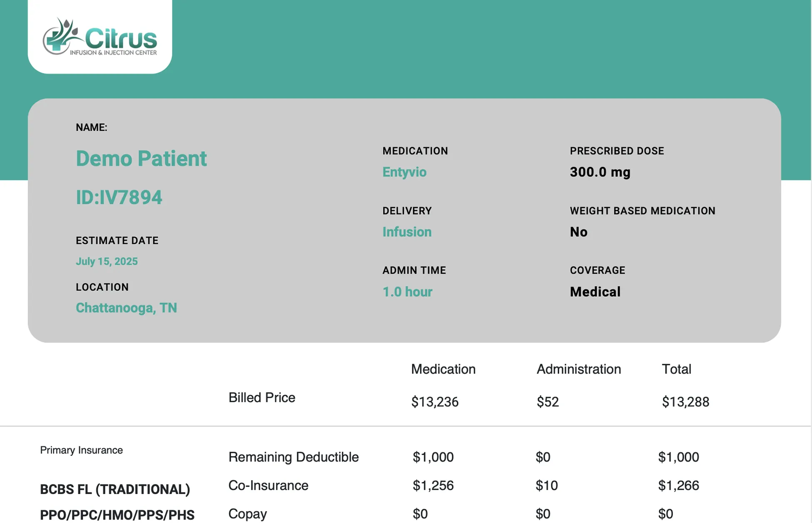Click the 'PRESCRIBED DOSE' label
Image resolution: width=812 pixels, height=523 pixels.
[617, 151]
